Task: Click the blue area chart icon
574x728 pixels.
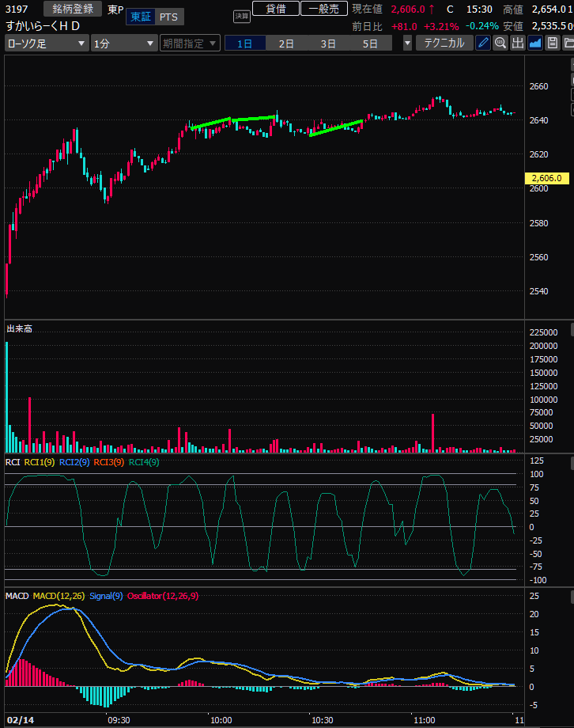Action: pos(535,43)
